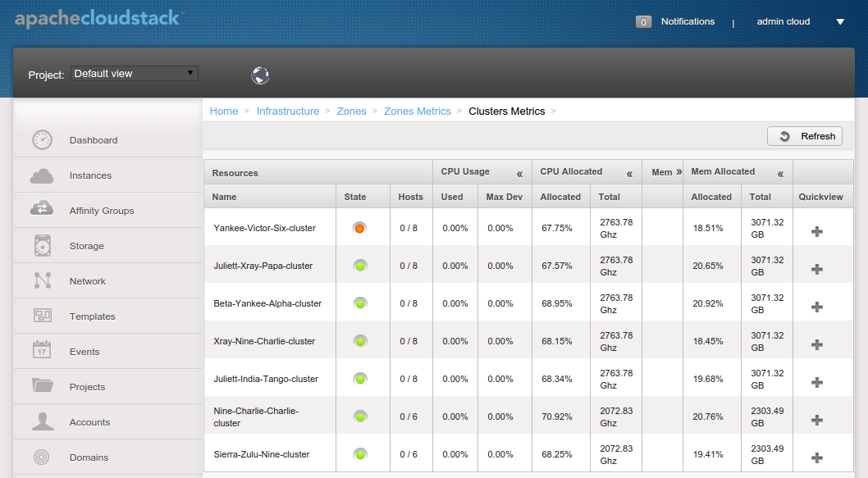Viewport: 868px width, 478px height.
Task: Open the Notifications panel
Action: click(688, 21)
